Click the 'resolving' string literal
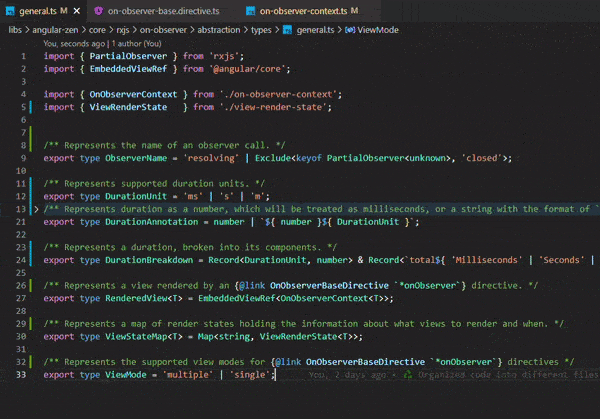 pyautogui.click(x=211, y=158)
